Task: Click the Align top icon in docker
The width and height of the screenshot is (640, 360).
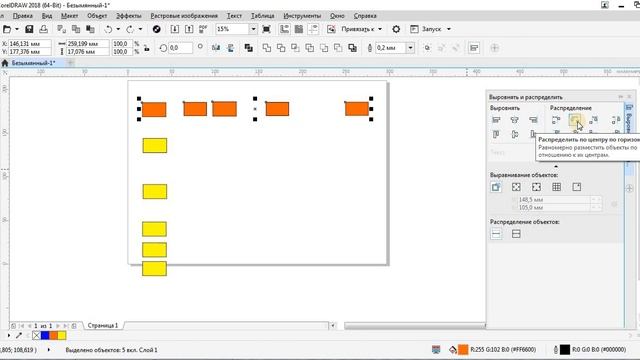Action: (x=496, y=134)
